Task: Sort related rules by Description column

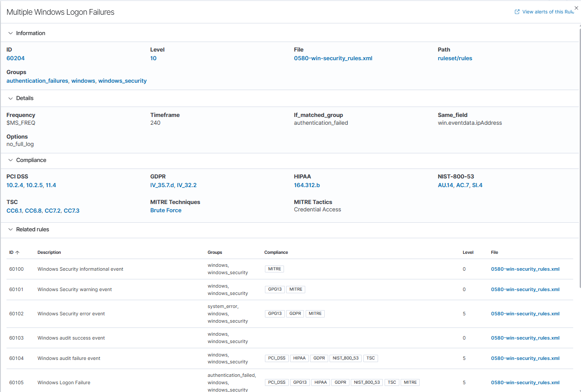Action: click(49, 253)
